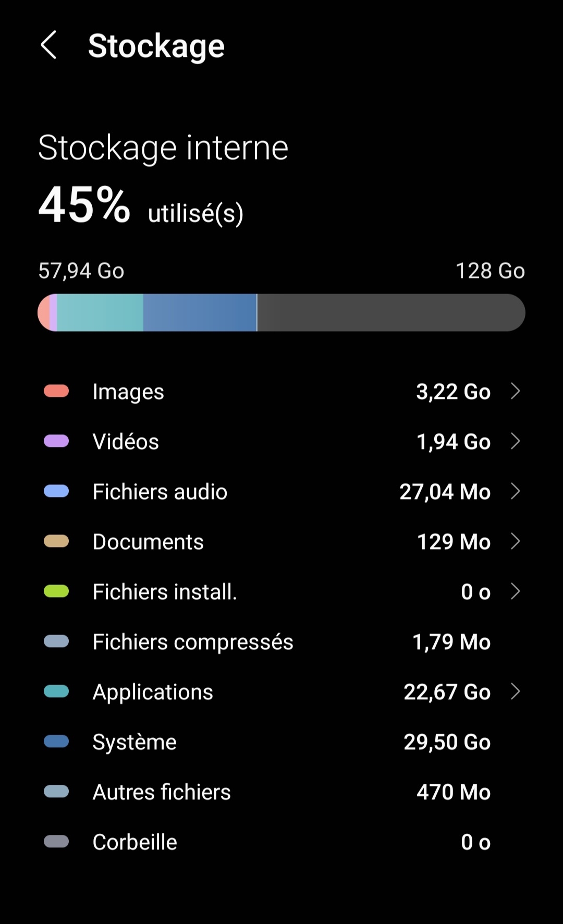This screenshot has height=924, width=563.
Task: Open the Documents category label
Action: point(148,542)
